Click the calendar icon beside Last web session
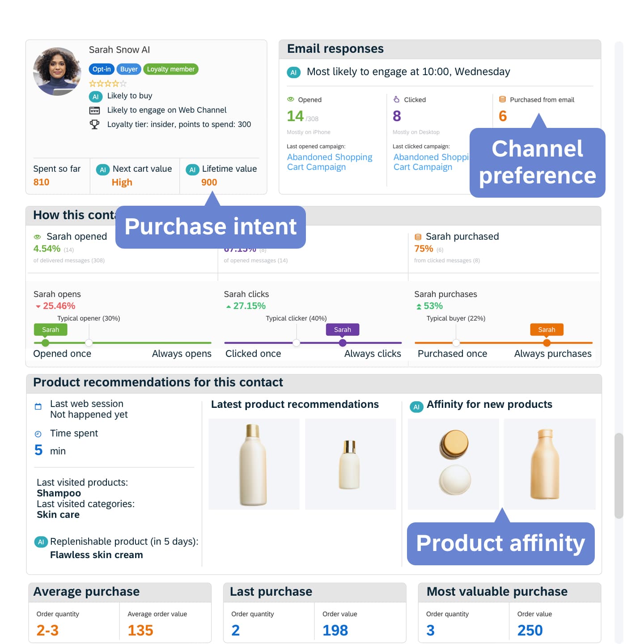 point(38,407)
